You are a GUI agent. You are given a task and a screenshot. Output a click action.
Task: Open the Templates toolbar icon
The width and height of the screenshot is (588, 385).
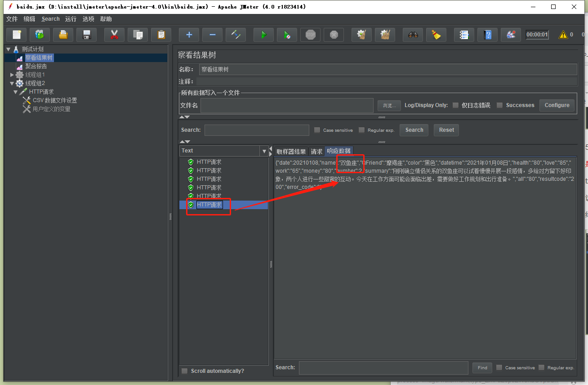tap(40, 35)
